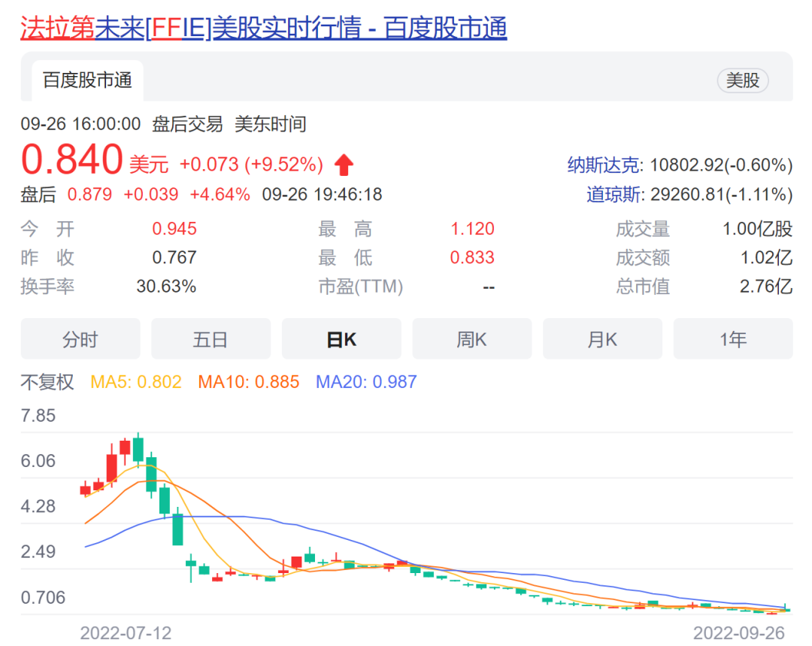Click the 4.28 y-axis price label
The height and width of the screenshot is (646, 812).
click(x=38, y=506)
